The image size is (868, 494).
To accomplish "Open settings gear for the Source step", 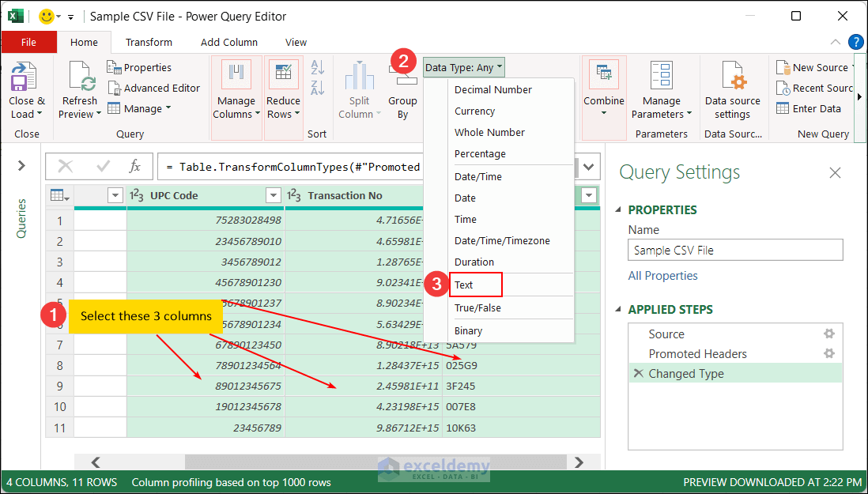I will click(x=829, y=334).
